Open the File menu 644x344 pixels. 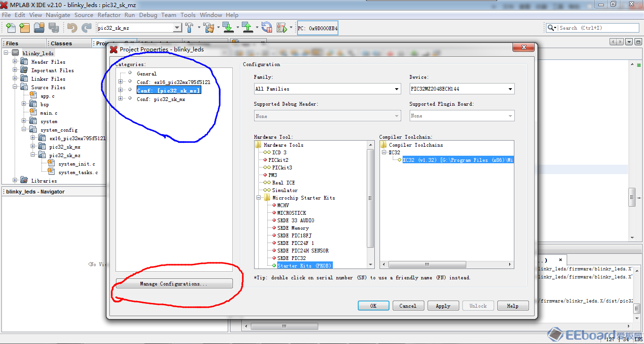pyautogui.click(x=6, y=15)
